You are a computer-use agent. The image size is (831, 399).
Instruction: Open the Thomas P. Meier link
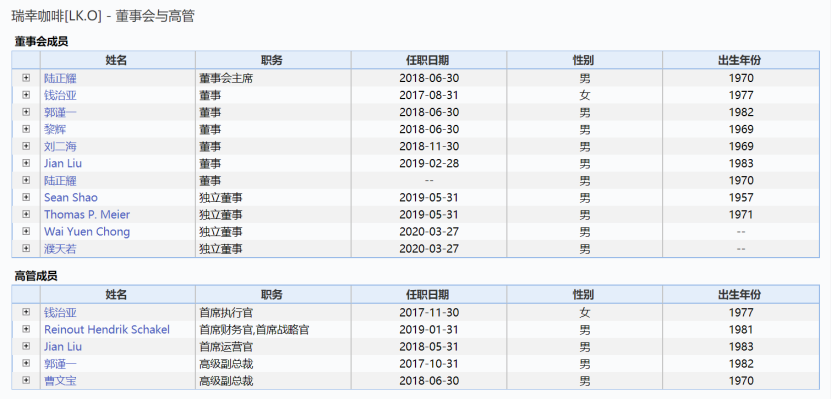pyautogui.click(x=87, y=215)
